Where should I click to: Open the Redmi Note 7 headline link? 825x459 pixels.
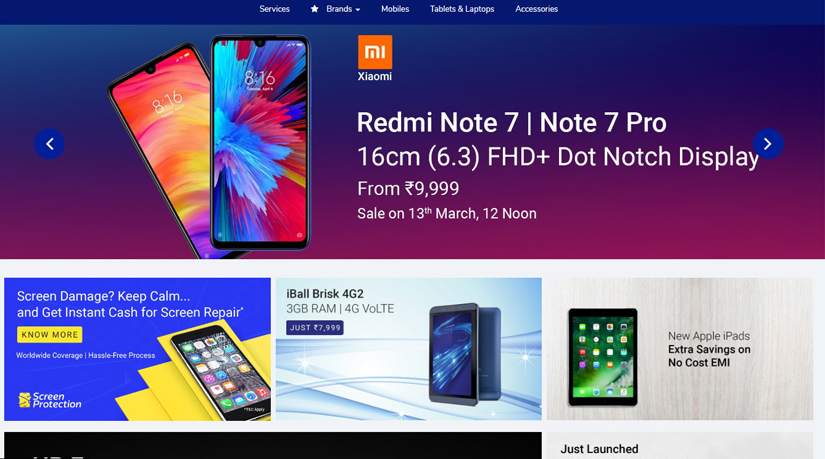point(511,123)
